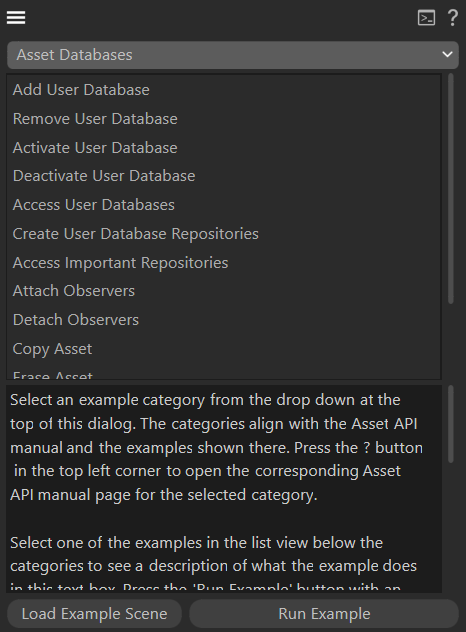Click the dropdown chevron arrow

pos(447,54)
